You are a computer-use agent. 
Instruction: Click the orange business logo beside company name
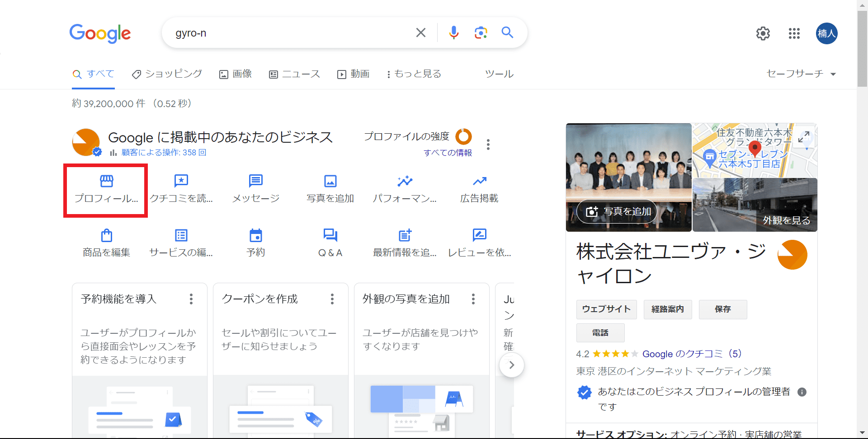coord(792,255)
